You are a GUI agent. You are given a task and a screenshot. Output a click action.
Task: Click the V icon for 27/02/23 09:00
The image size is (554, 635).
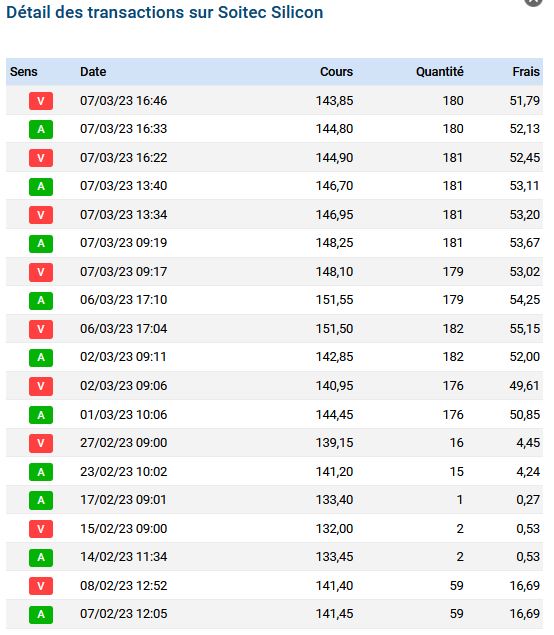[x=41, y=443]
